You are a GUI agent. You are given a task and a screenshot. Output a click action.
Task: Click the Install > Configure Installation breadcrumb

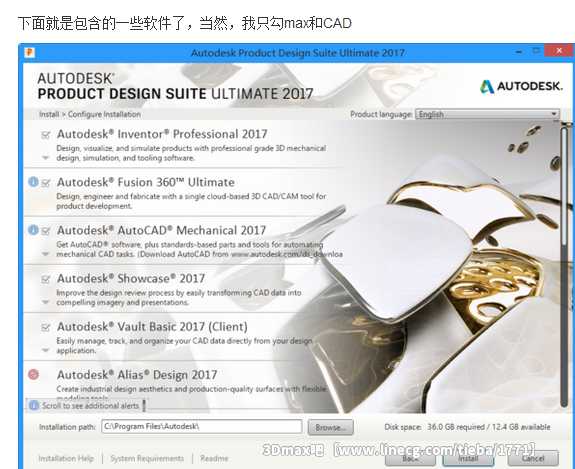tap(90, 114)
